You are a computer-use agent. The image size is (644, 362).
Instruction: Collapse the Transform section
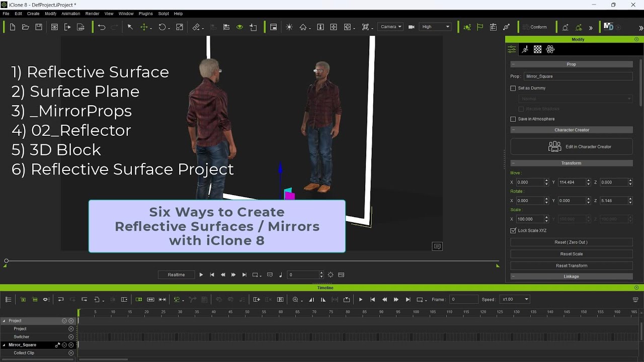coord(513,163)
